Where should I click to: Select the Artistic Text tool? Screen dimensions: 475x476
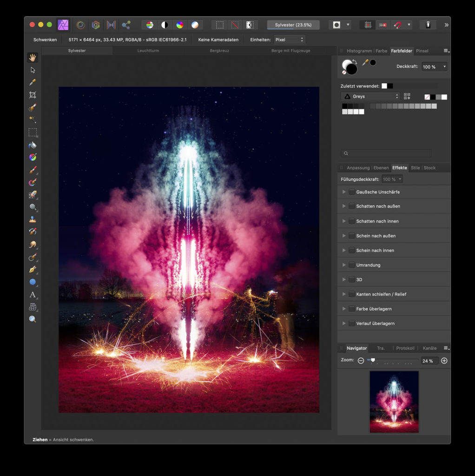(x=33, y=294)
